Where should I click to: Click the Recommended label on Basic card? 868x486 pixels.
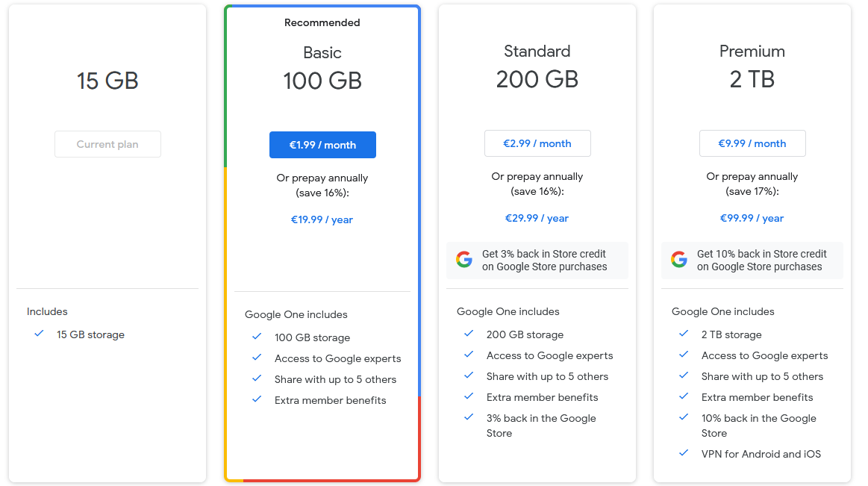click(322, 22)
